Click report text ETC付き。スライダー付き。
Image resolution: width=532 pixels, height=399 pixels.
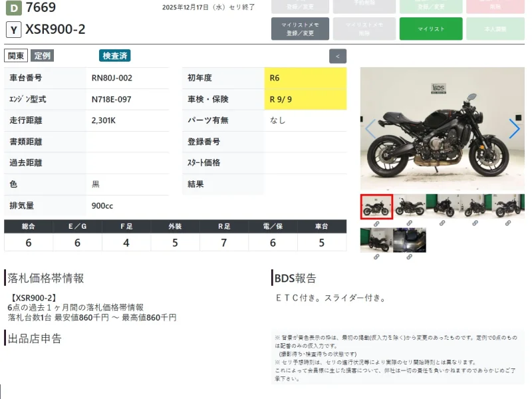point(331,298)
